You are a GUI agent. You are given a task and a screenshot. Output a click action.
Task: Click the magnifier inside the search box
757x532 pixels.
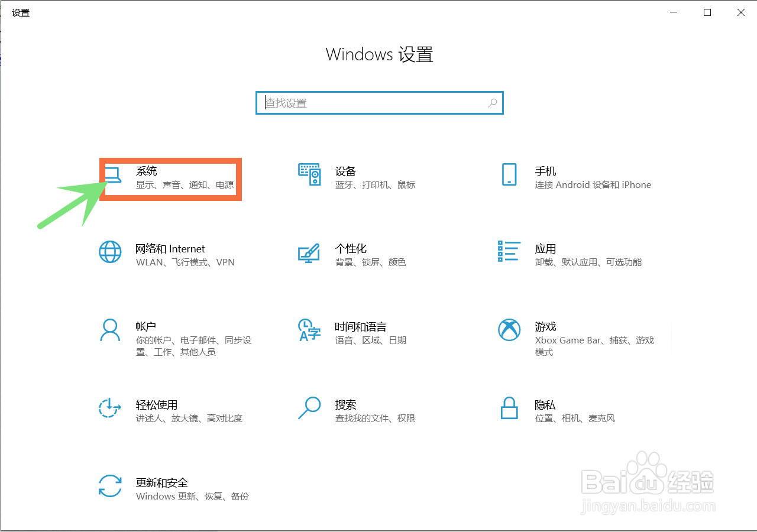tap(493, 102)
